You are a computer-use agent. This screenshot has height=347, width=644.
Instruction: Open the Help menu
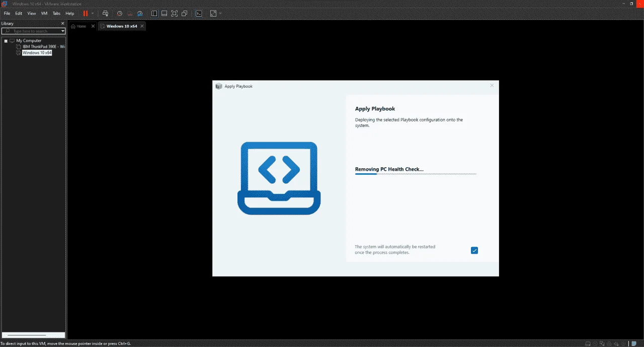pyautogui.click(x=70, y=14)
